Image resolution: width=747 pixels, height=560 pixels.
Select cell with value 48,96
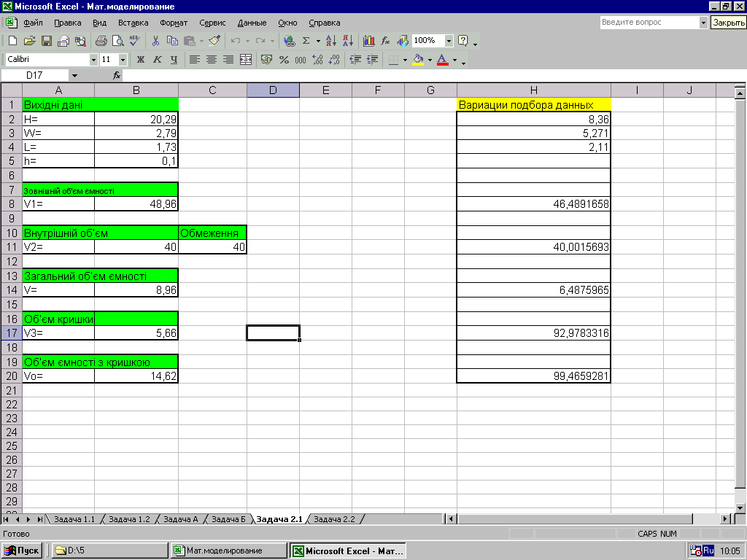(136, 204)
